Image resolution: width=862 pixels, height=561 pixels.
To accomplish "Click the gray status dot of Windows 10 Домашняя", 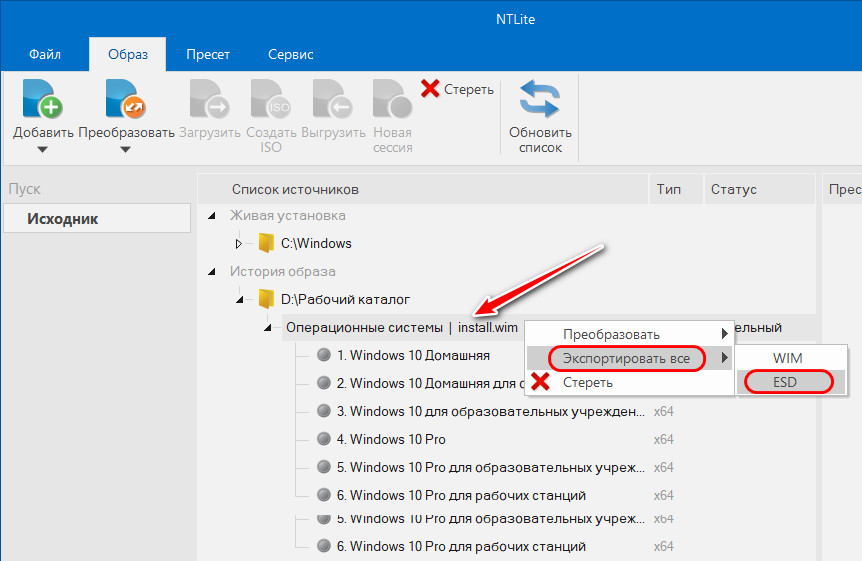I will [324, 355].
